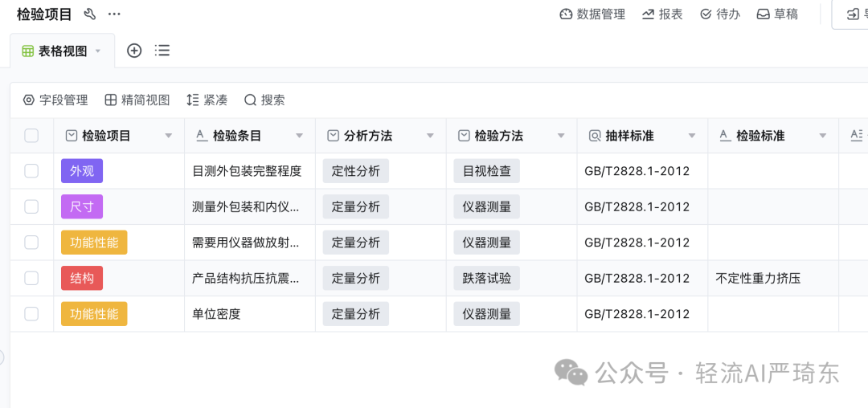Open 抽样标准 column header dropdown arrow
This screenshot has width=868, height=408.
pyautogui.click(x=691, y=136)
